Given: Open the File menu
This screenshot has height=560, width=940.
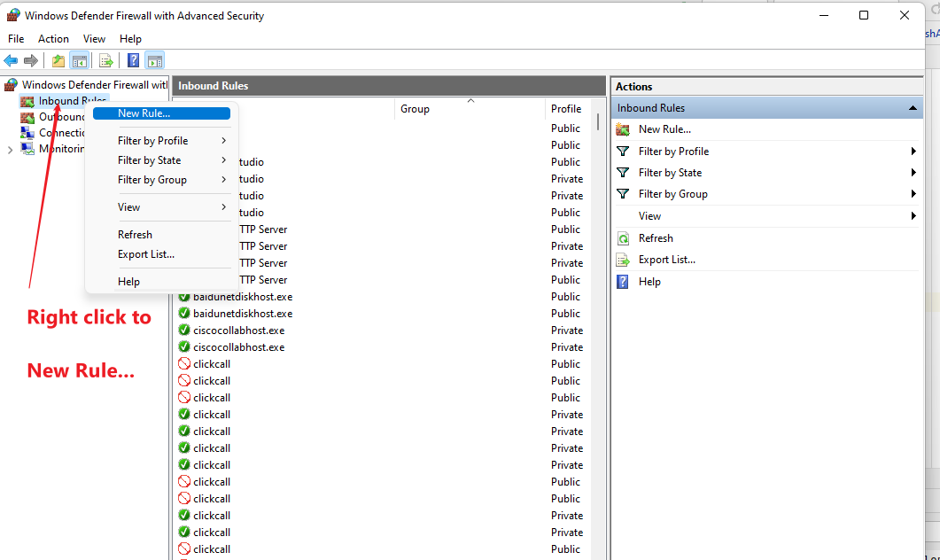Looking at the screenshot, I should tap(16, 39).
